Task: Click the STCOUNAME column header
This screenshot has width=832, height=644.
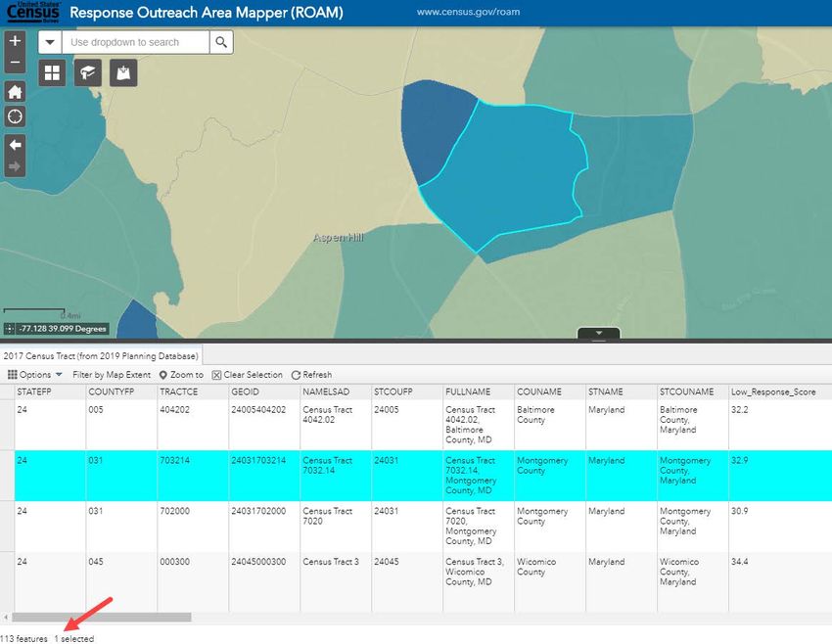Action: coord(692,391)
